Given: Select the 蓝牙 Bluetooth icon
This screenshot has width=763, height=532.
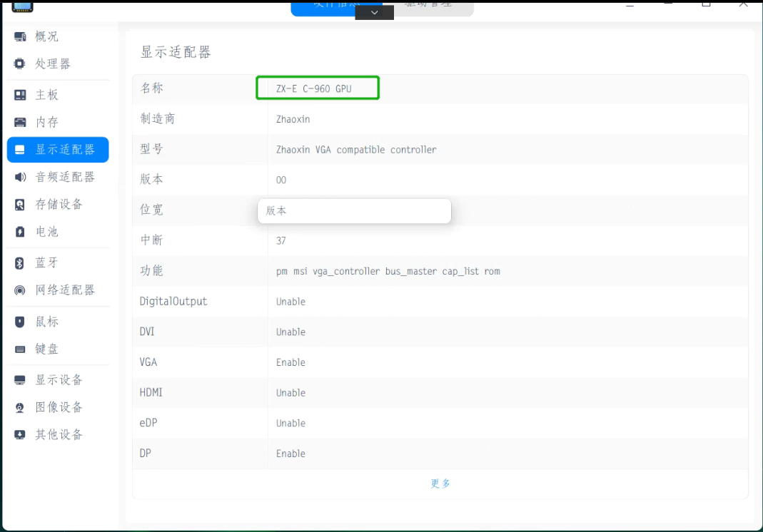Looking at the screenshot, I should [x=19, y=263].
